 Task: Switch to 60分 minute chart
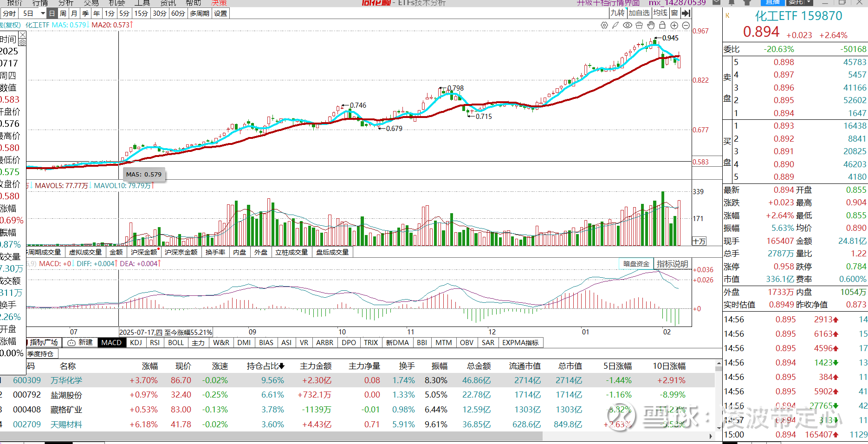pyautogui.click(x=178, y=13)
